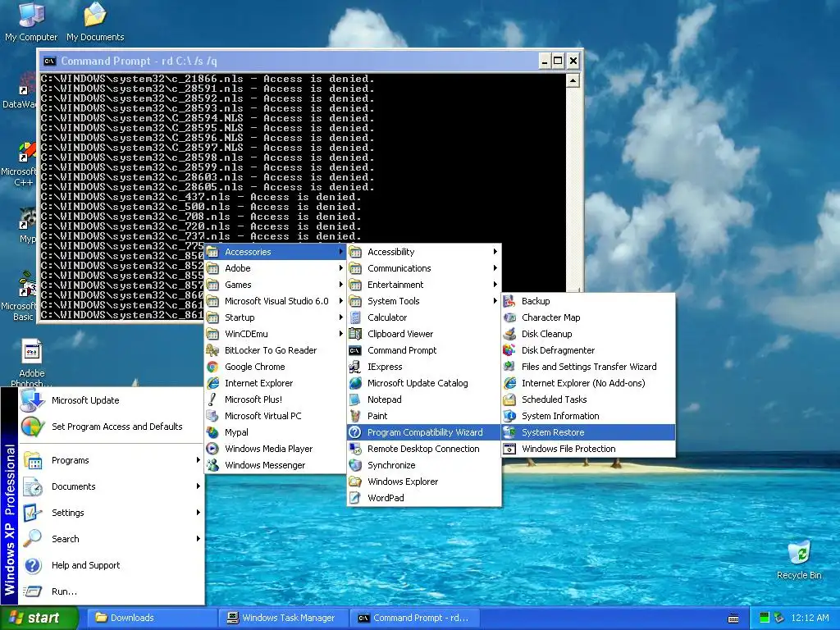Click the keyboard icon in the taskbar

pyautogui.click(x=733, y=619)
